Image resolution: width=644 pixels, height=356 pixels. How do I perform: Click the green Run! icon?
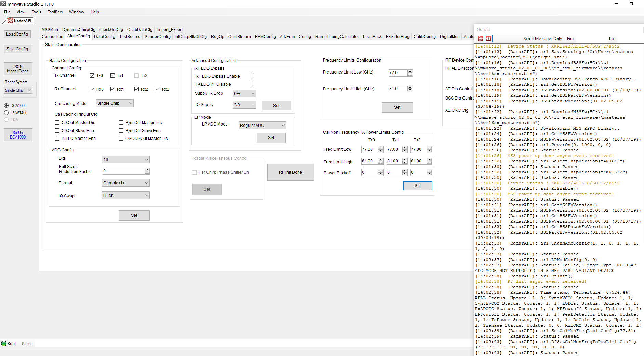[x=4, y=343]
